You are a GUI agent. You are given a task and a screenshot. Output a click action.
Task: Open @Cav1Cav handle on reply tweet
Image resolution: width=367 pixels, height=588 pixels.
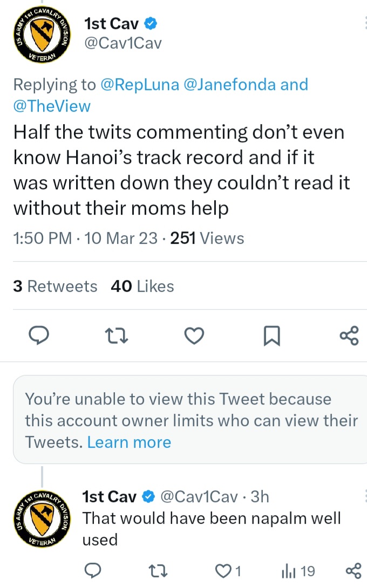pos(199,496)
